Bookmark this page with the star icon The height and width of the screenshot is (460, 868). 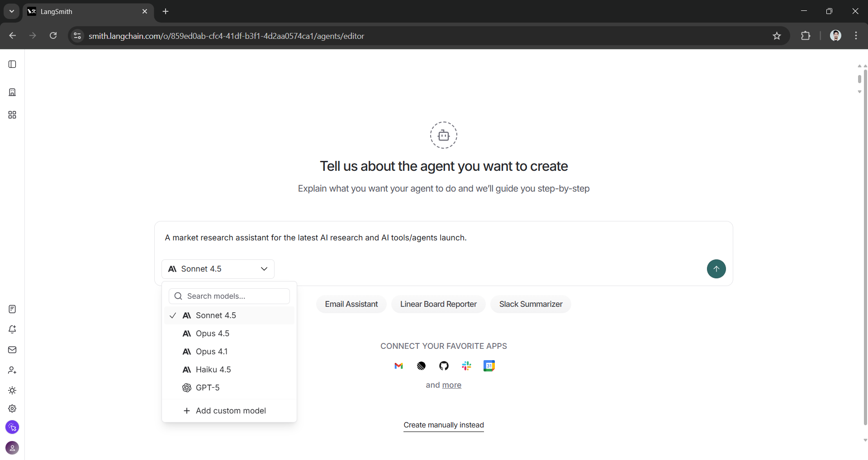coord(777,36)
